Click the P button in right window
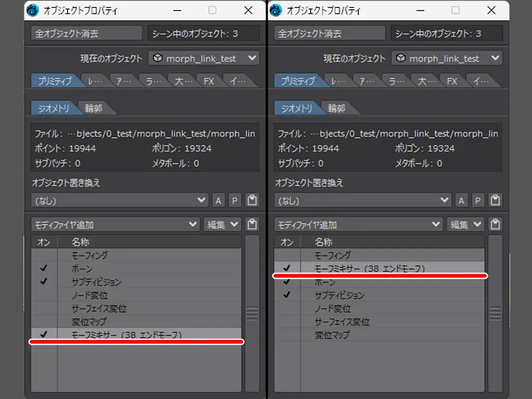This screenshot has width=532, height=399. coord(478,201)
